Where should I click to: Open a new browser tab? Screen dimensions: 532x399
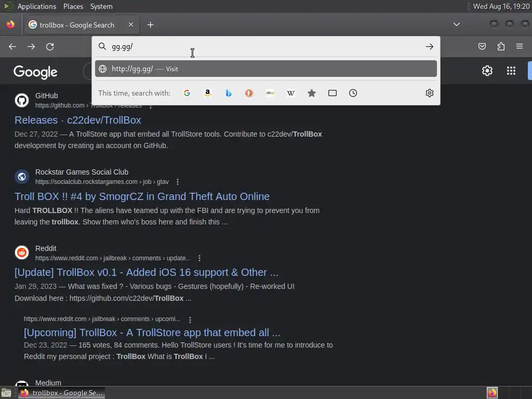point(150,25)
